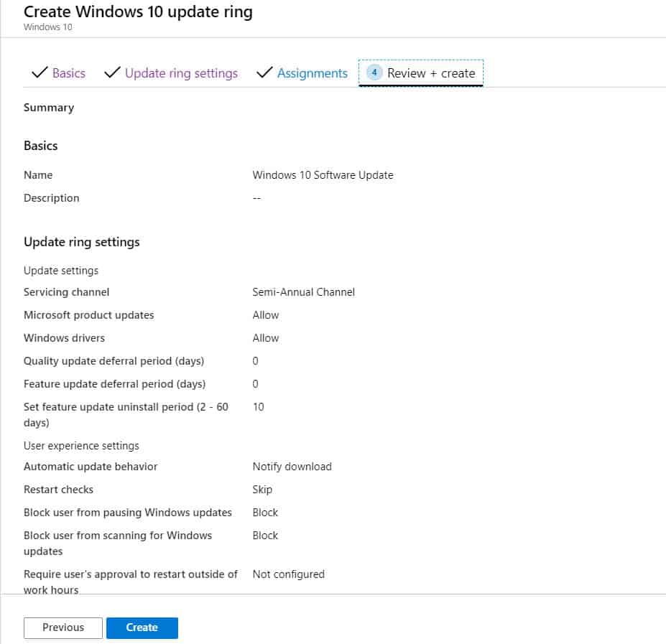Click Block user from pausing Windows updates

128,513
